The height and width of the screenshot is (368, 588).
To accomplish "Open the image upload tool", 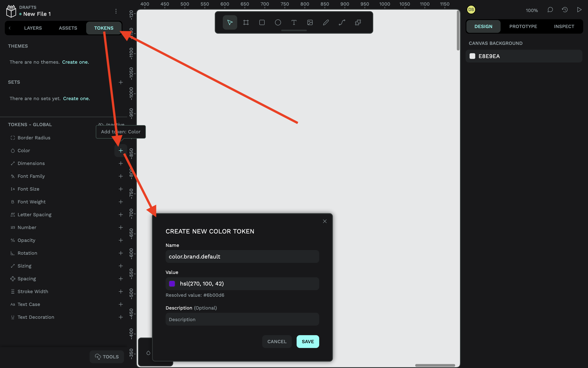I will (310, 22).
